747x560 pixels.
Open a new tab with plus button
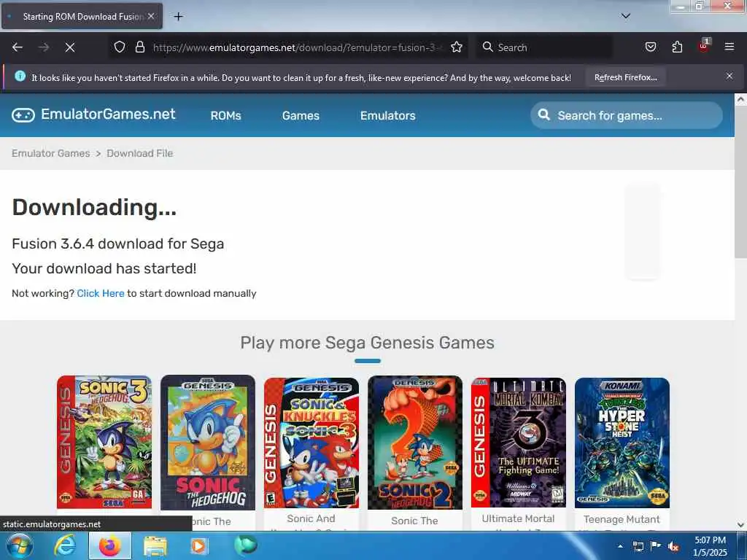tap(178, 17)
